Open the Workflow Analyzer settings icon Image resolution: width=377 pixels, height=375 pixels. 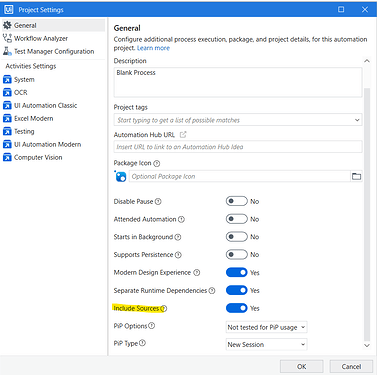(x=7, y=38)
